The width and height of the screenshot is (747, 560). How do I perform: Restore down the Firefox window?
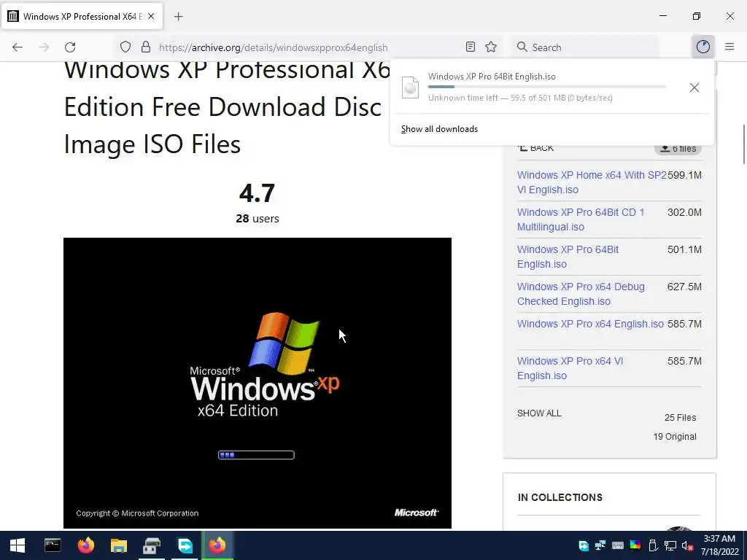[x=697, y=16]
